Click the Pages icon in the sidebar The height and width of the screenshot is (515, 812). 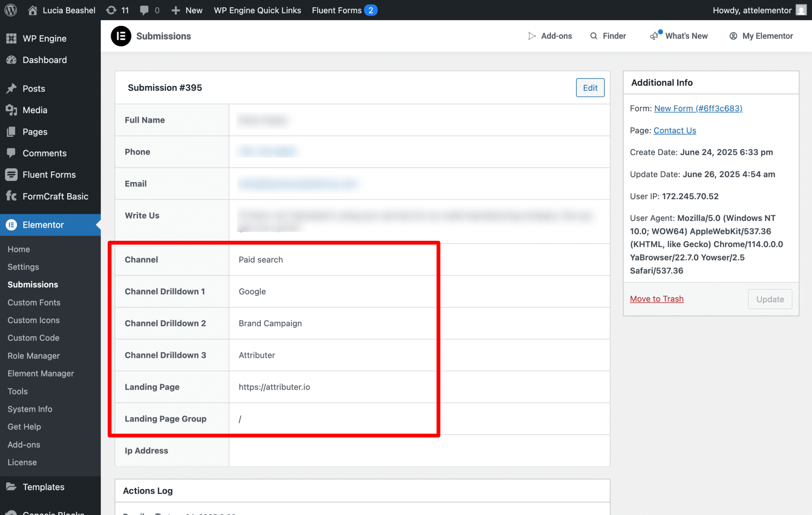click(11, 132)
